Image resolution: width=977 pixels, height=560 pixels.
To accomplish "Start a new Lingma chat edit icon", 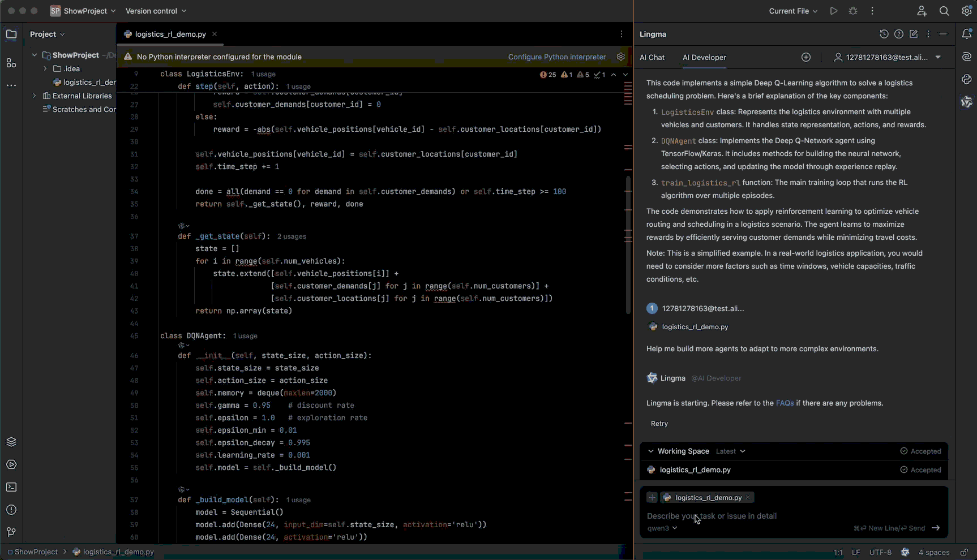I will click(x=914, y=34).
